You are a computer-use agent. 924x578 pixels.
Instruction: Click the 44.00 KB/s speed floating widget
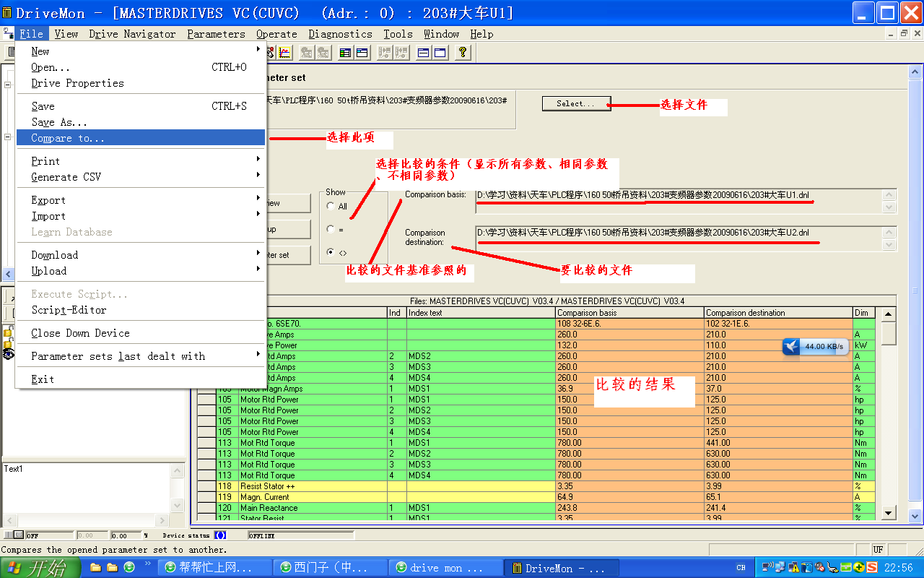(x=815, y=347)
